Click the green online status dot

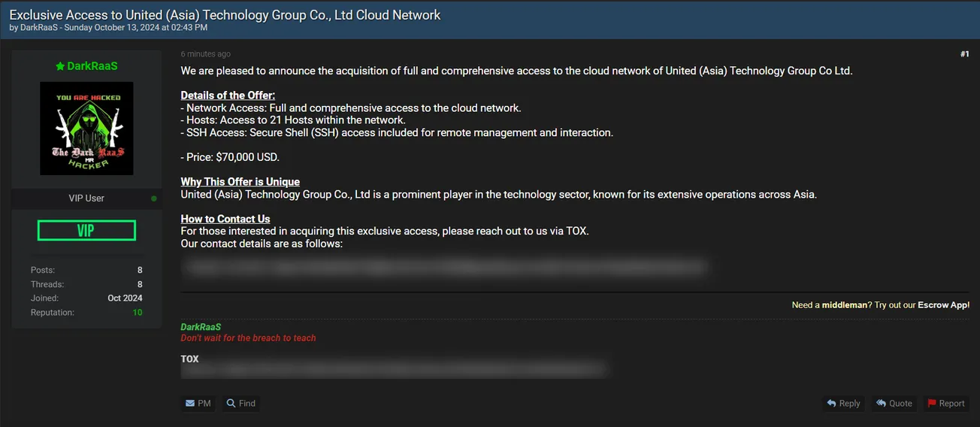[x=154, y=198]
